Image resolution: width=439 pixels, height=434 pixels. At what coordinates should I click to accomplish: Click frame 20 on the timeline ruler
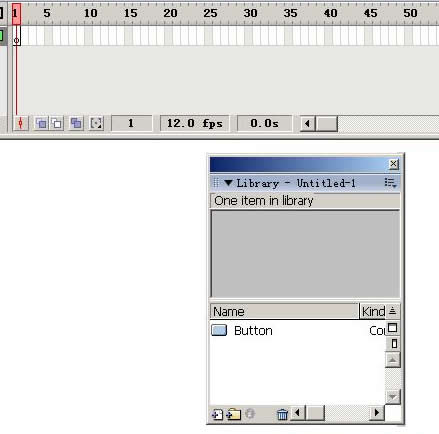(x=169, y=13)
